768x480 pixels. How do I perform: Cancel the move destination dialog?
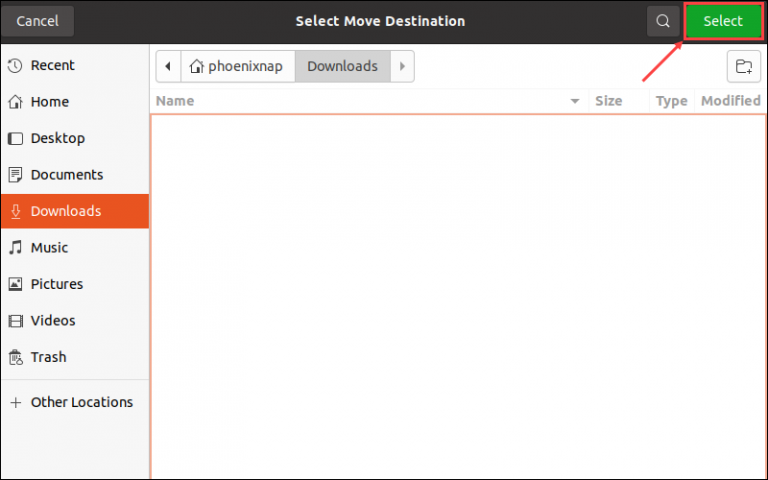pos(37,21)
